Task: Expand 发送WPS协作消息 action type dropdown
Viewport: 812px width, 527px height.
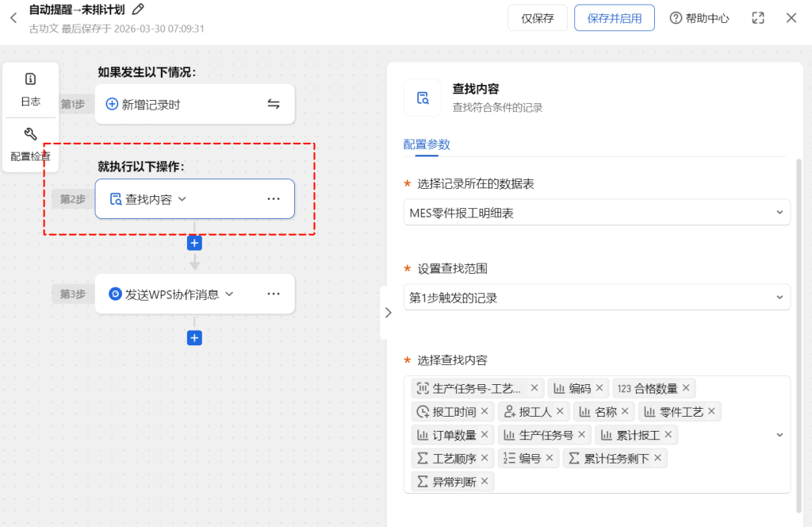Action: (229, 294)
